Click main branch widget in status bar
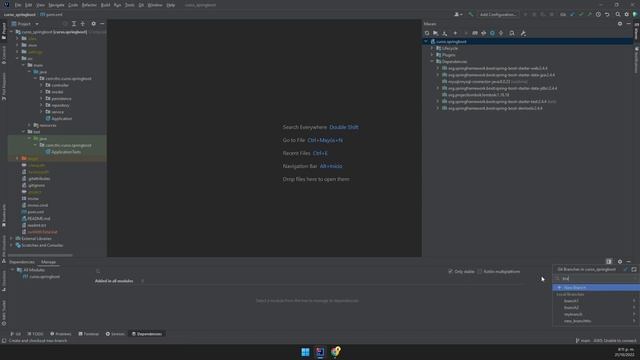 click(583, 340)
